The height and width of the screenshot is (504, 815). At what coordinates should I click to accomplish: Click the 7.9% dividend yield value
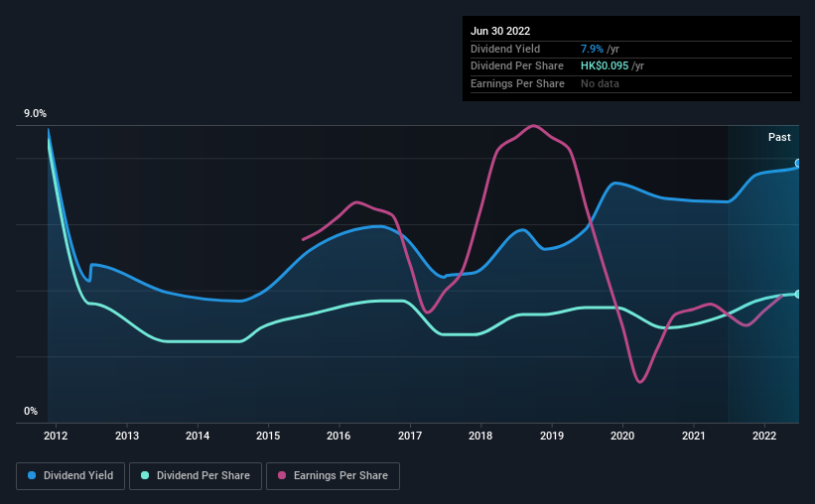tap(592, 49)
